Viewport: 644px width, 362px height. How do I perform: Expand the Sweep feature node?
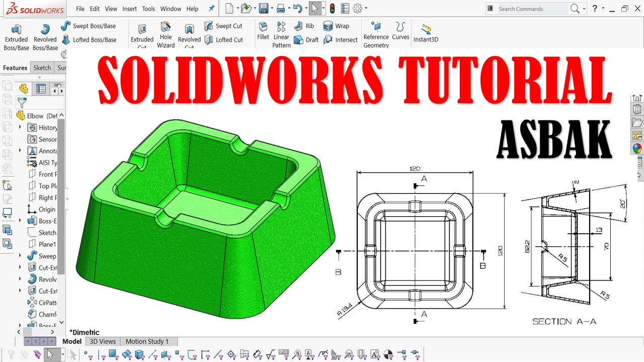click(20, 256)
